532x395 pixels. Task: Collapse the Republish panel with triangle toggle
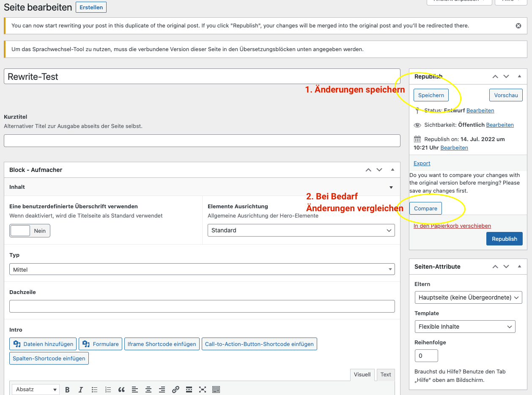coord(519,76)
